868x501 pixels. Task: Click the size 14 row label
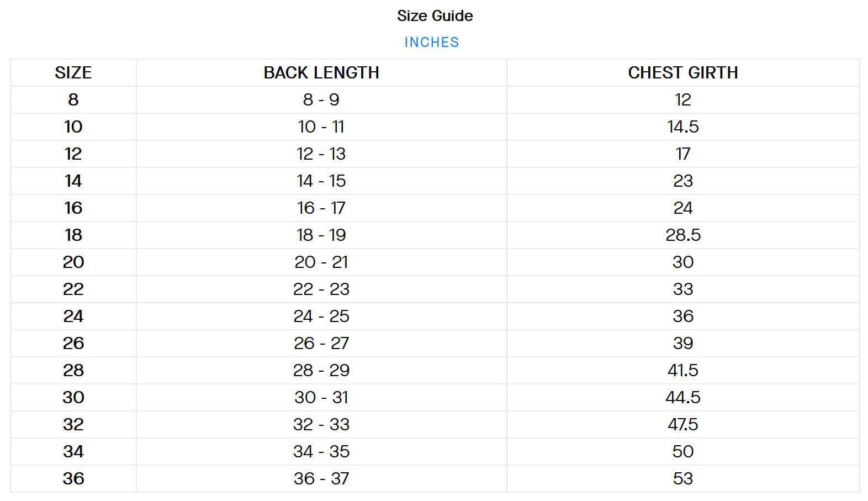[x=73, y=181]
